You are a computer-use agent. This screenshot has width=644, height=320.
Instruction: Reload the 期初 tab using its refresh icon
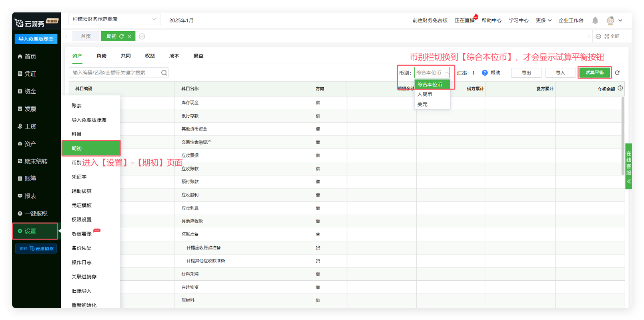122,36
